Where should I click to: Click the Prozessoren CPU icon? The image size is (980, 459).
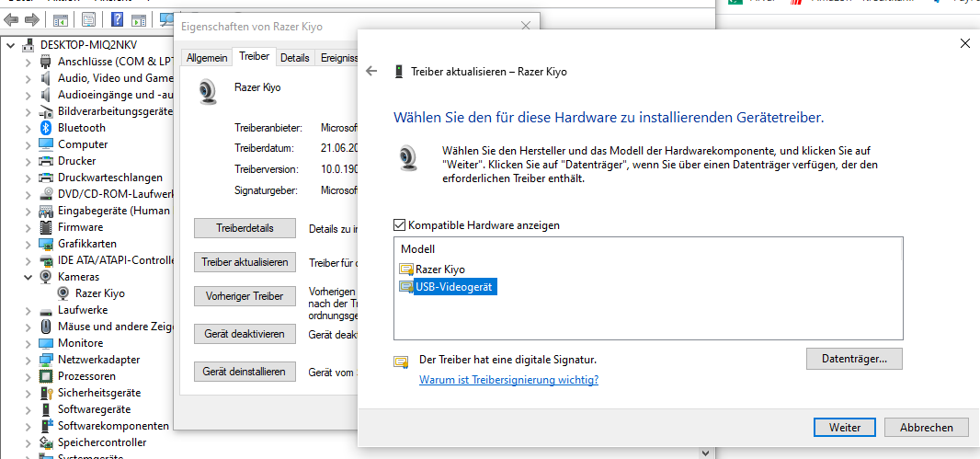point(46,376)
